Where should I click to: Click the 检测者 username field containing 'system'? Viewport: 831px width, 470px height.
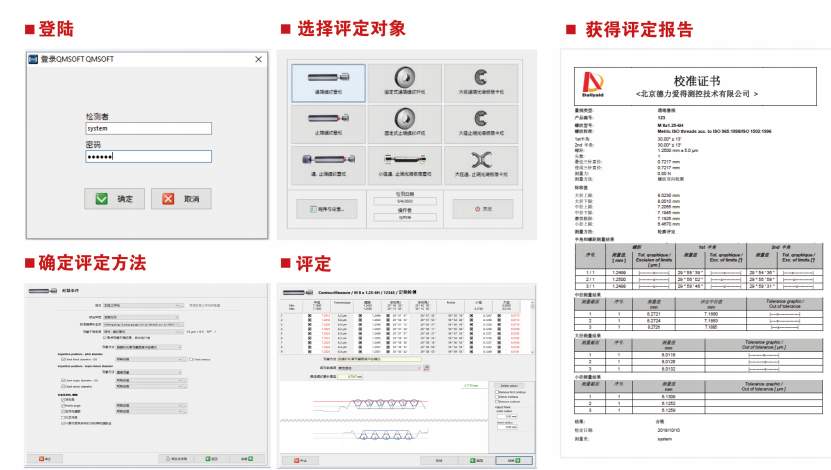(148, 128)
